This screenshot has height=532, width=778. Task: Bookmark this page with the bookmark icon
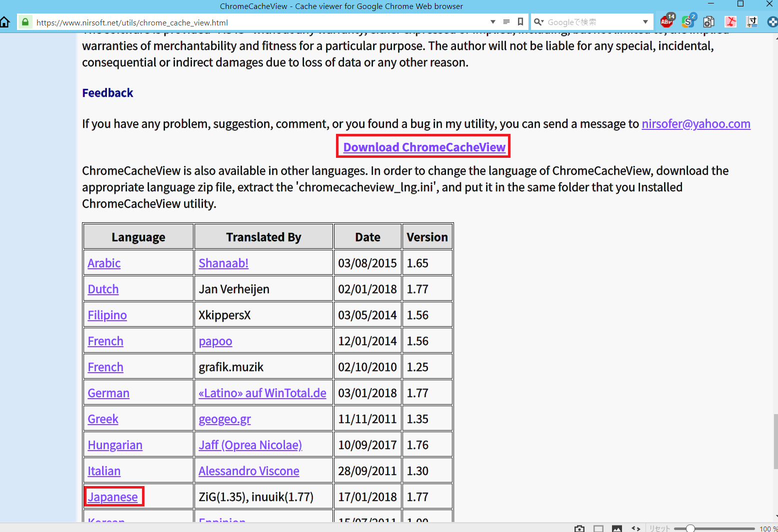[520, 22]
